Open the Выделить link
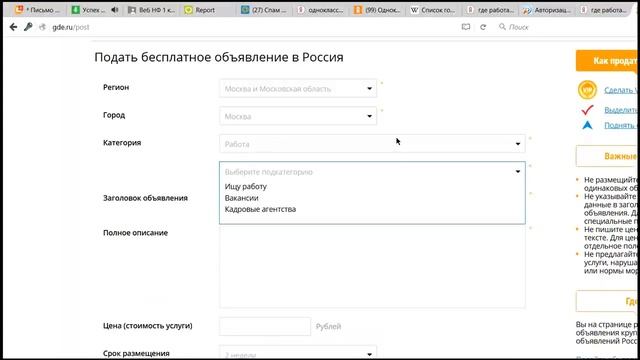The width and height of the screenshot is (640, 360). pyautogui.click(x=620, y=110)
